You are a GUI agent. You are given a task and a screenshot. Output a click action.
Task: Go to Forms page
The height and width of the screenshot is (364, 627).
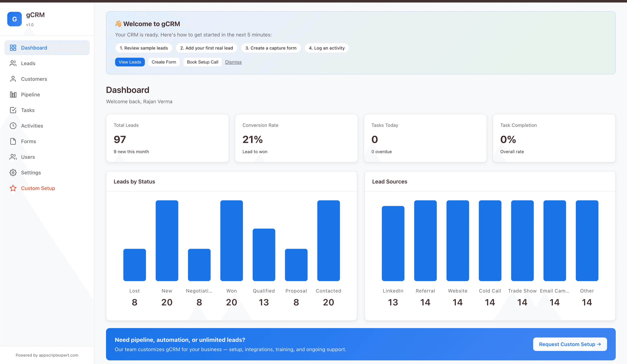[47, 141]
